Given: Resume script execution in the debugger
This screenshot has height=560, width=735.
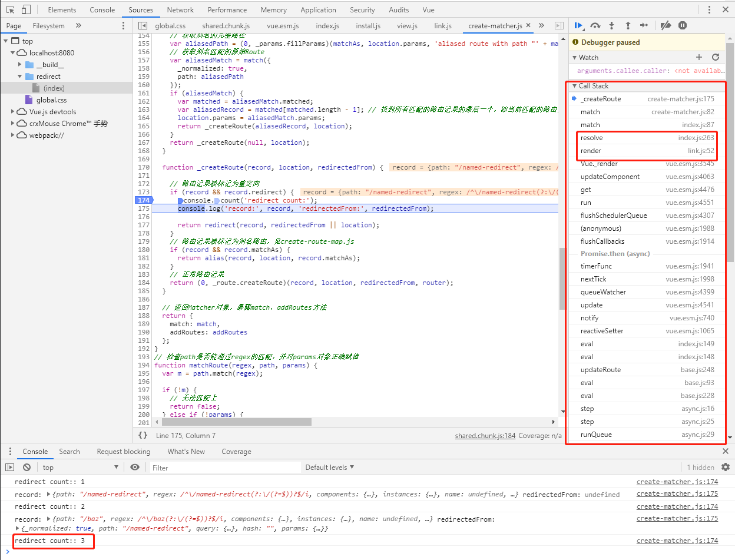Looking at the screenshot, I should pyautogui.click(x=578, y=25).
